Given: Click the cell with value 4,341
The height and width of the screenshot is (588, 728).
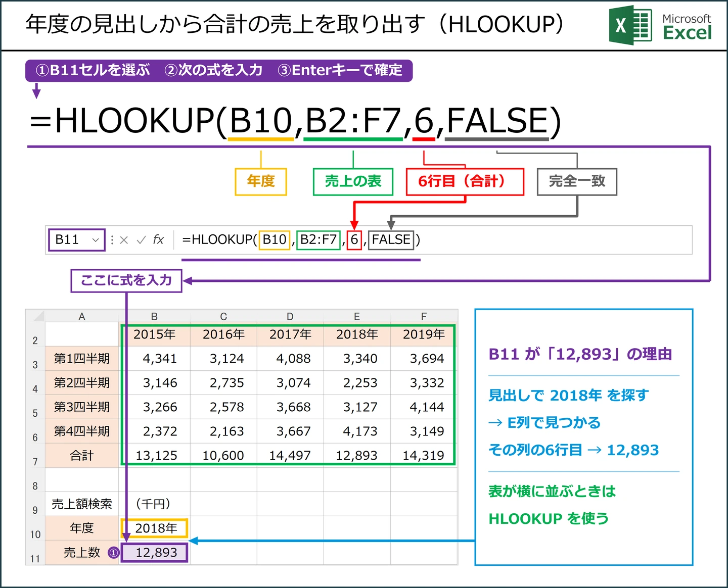Looking at the screenshot, I should 155,359.
